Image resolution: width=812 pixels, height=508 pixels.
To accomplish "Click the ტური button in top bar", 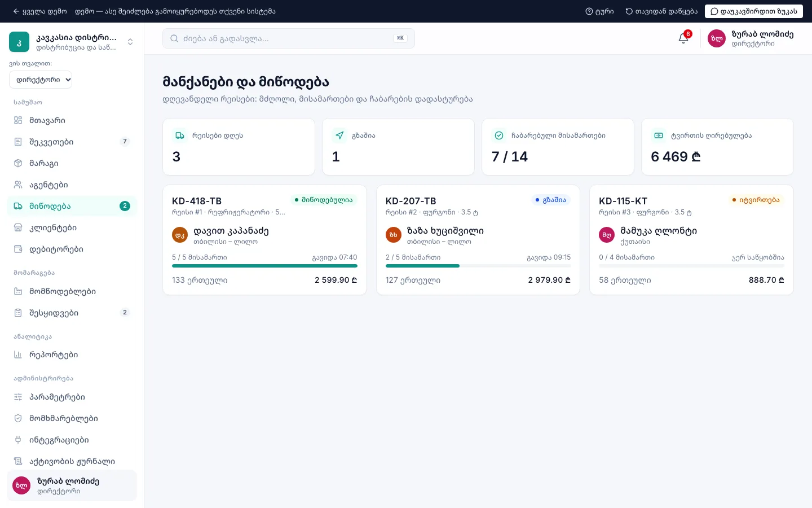I will coord(599,11).
